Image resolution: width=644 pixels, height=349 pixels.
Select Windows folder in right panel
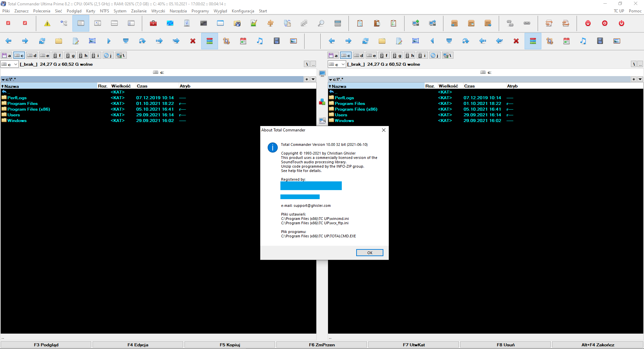344,121
